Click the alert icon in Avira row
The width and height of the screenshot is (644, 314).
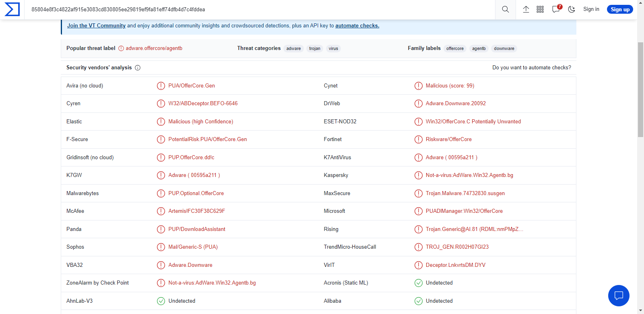(161, 86)
